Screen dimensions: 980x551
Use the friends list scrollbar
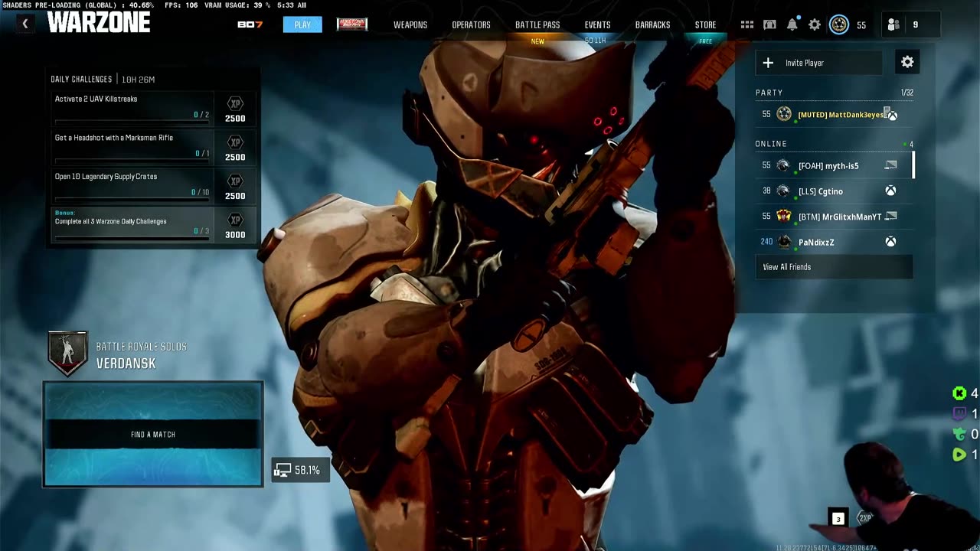pyautogui.click(x=913, y=165)
